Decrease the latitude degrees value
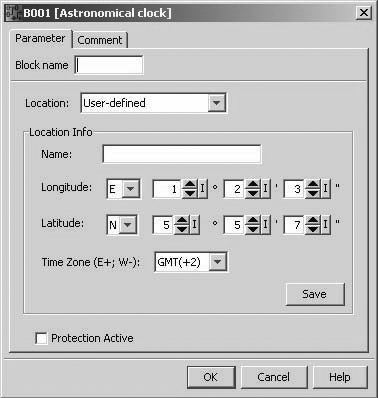378x398 pixels. pyautogui.click(x=182, y=229)
